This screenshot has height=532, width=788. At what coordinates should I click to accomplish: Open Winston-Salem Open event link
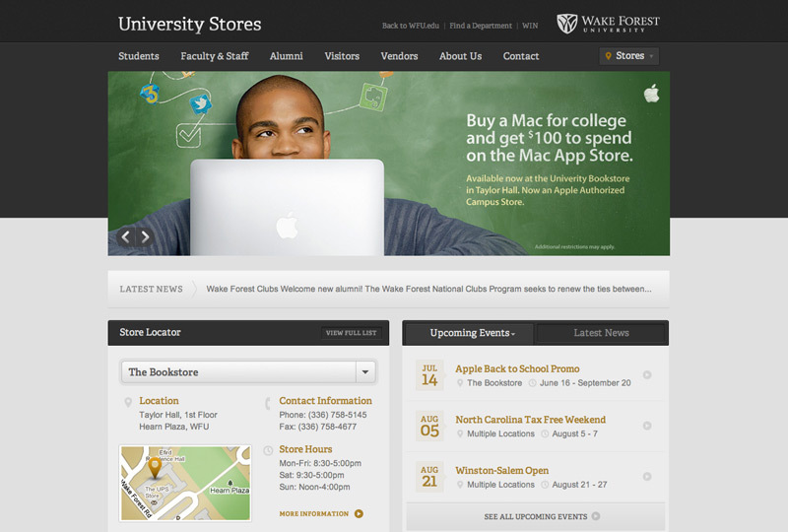pos(501,470)
